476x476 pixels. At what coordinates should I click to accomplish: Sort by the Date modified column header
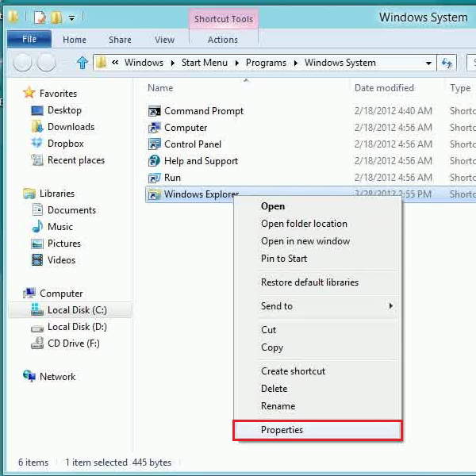[x=384, y=88]
